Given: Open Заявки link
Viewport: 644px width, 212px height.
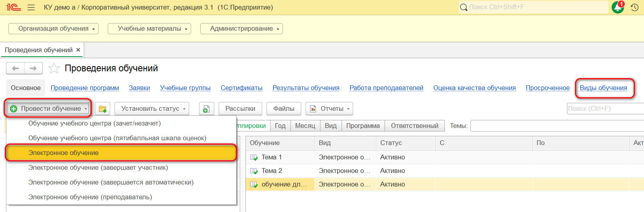Looking at the screenshot, I should (139, 88).
